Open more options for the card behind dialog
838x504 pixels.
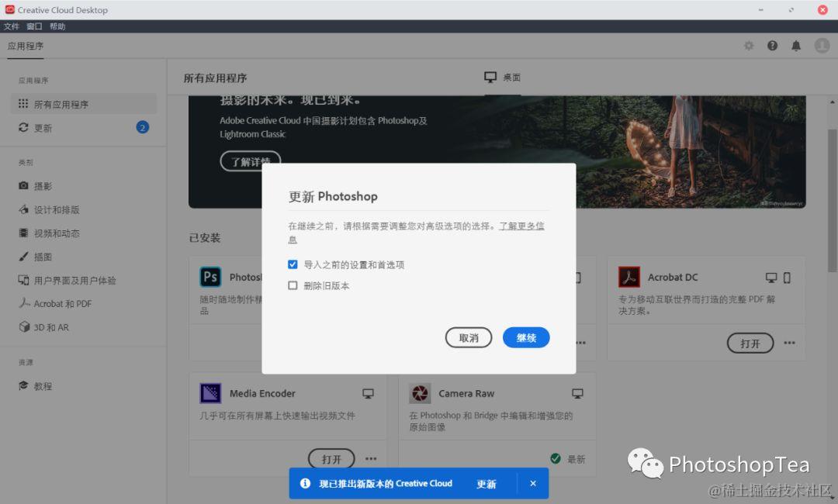(581, 343)
